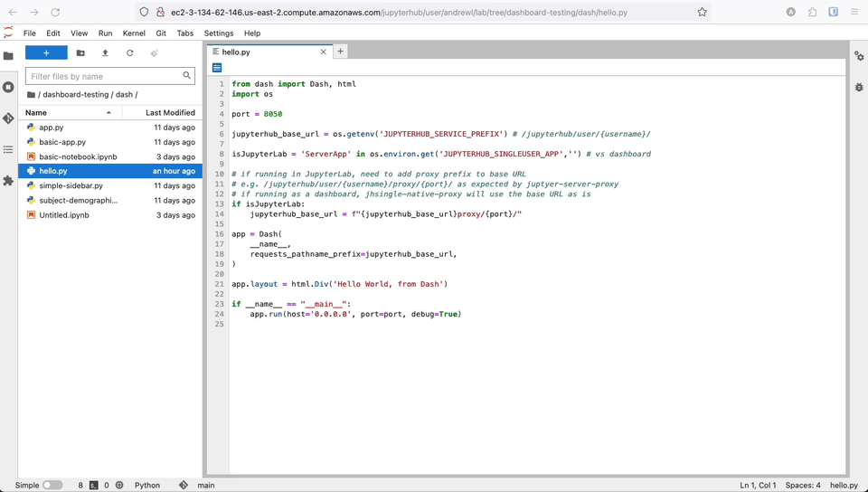Open a new tab with plus button

341,52
